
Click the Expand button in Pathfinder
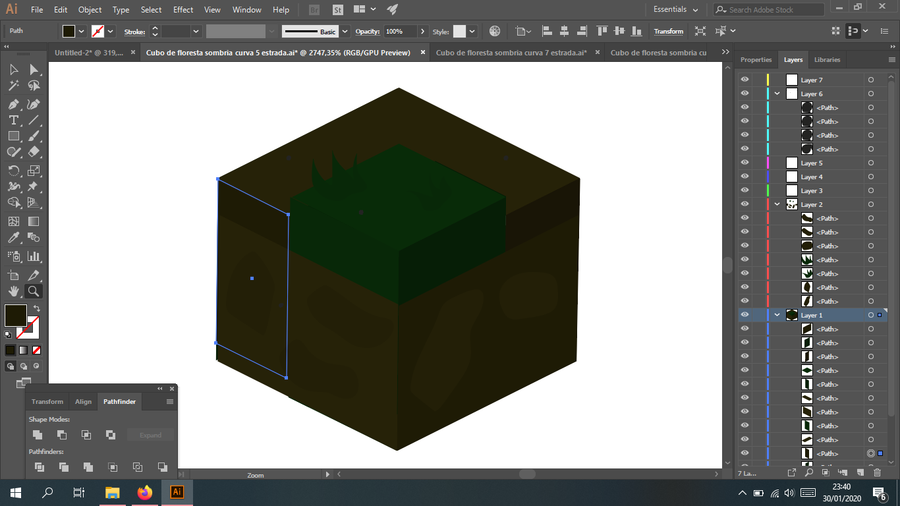tap(150, 435)
